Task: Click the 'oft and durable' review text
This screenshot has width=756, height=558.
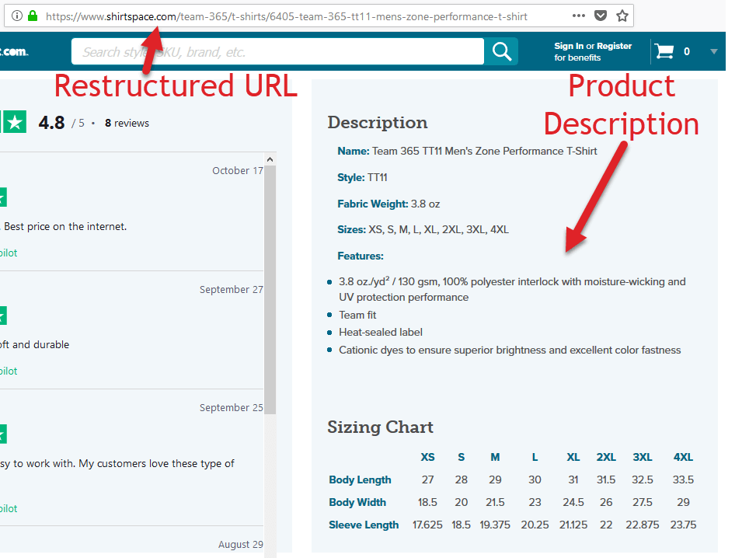Action: coord(35,345)
